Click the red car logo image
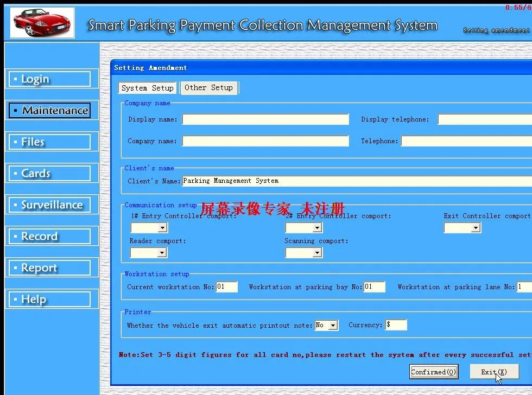532x395 pixels. (x=42, y=23)
